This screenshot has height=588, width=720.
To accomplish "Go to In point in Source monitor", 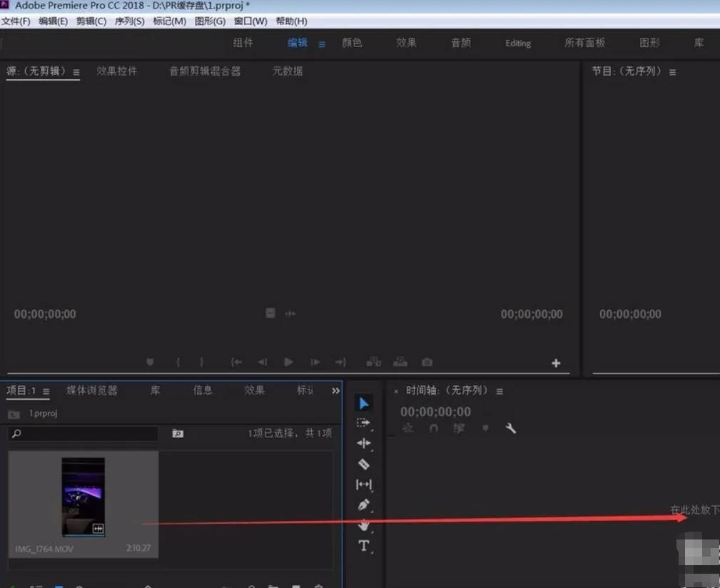I will click(236, 363).
